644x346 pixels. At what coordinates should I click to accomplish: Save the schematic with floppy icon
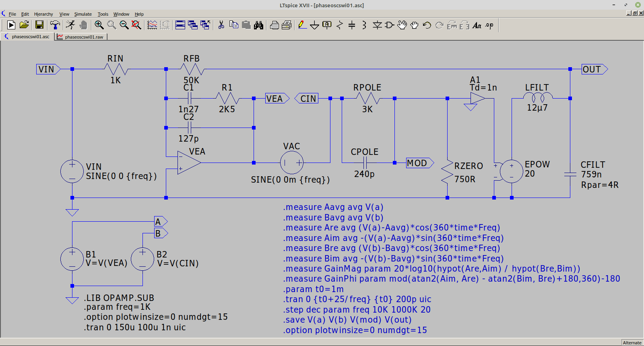[x=39, y=25]
